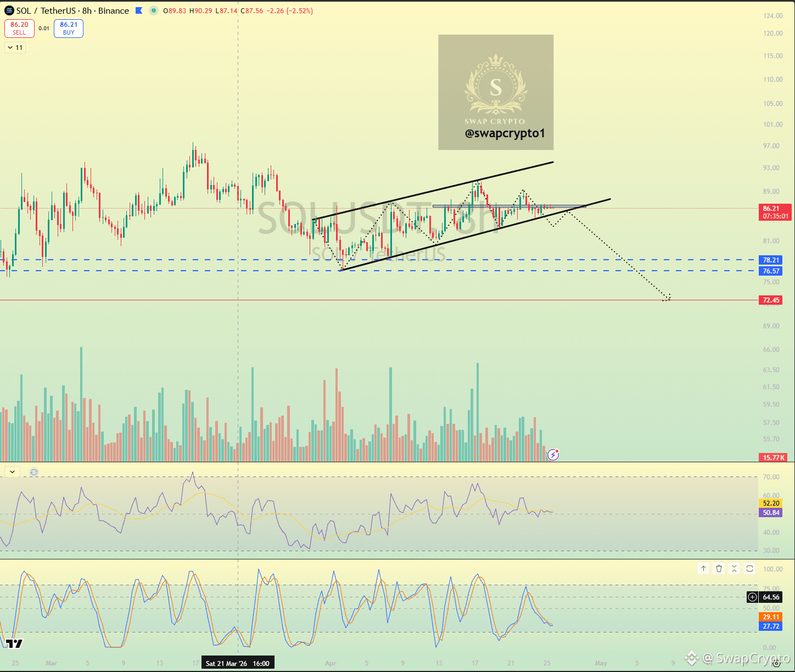
Task: Delete the Stochastic pane with the trash icon
Action: pyautogui.click(x=719, y=568)
